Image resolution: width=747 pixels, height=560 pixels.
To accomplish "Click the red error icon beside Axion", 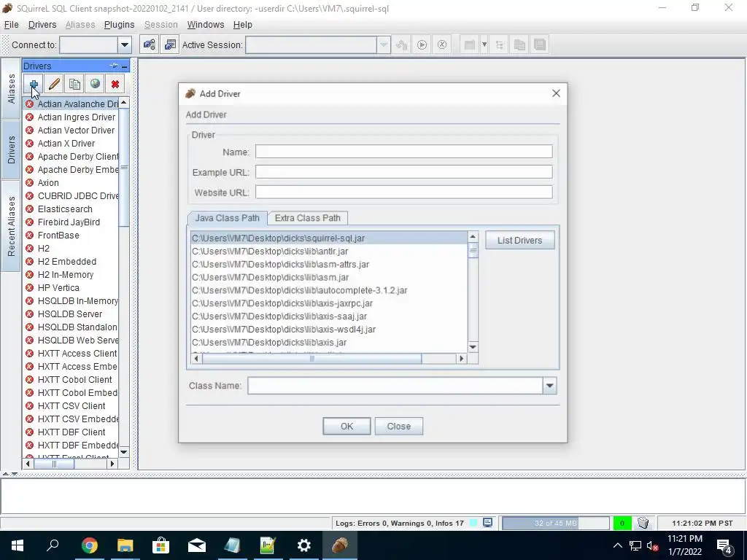I will tap(29, 183).
